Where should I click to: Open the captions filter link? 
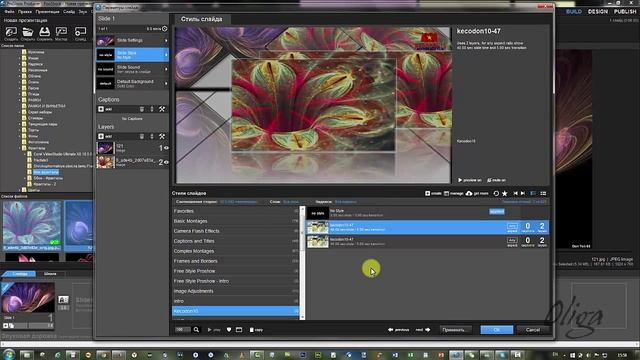coord(346,202)
